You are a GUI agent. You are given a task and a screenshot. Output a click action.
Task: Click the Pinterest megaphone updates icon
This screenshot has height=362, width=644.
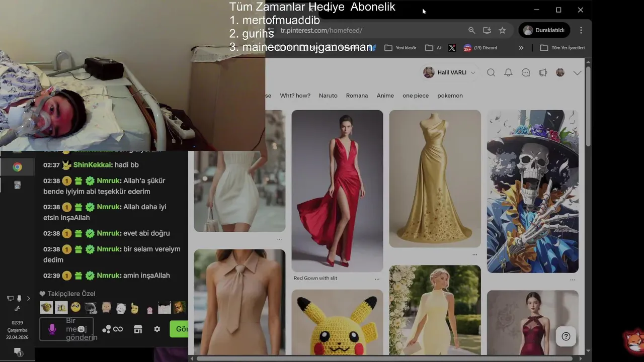pyautogui.click(x=543, y=72)
